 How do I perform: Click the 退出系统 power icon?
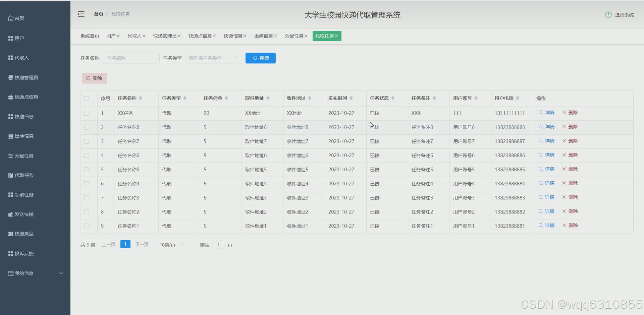point(609,15)
